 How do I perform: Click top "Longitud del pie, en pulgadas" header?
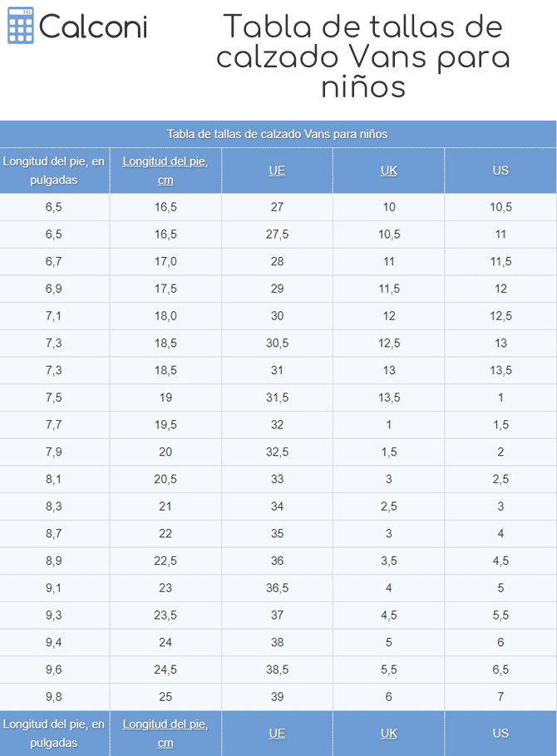point(54,170)
